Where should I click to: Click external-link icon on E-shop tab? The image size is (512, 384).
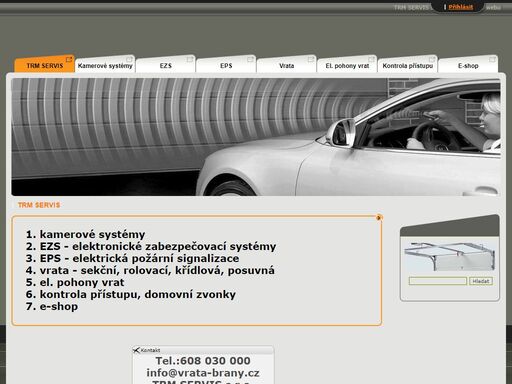pyautogui.click(x=492, y=60)
